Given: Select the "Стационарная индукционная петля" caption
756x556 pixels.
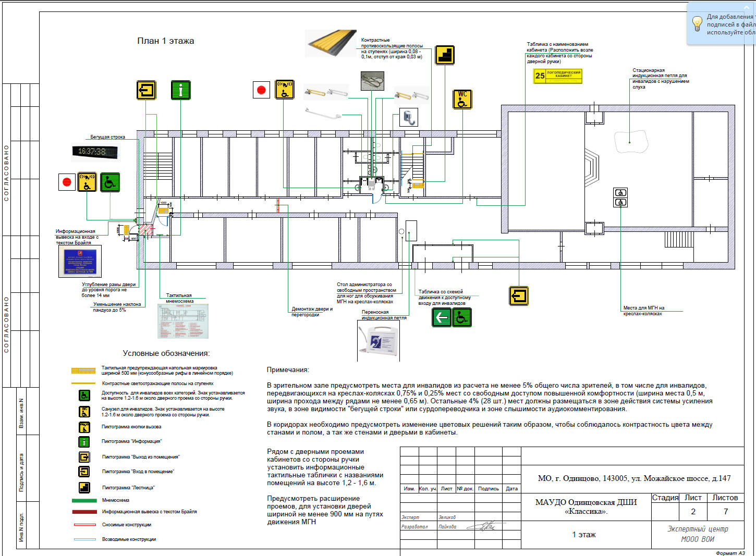Looking at the screenshot, I should point(661,79).
